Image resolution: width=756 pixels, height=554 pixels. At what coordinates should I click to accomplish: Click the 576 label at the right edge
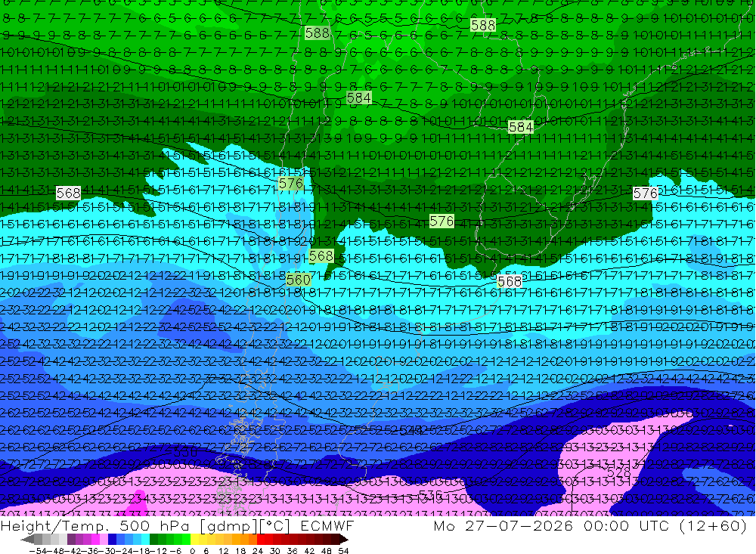pyautogui.click(x=645, y=193)
